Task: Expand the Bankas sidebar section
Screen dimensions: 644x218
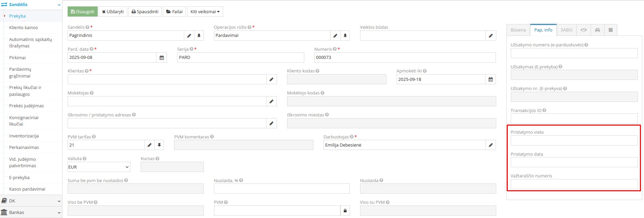Action: coord(30,212)
